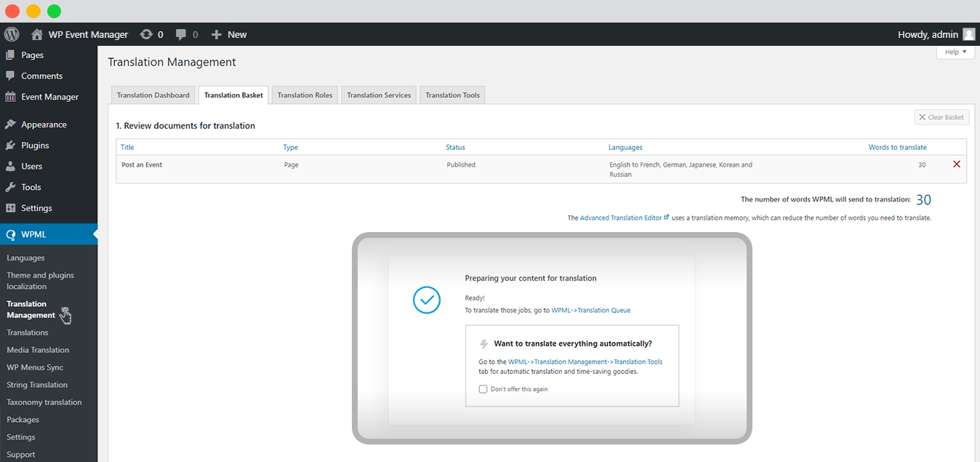Open the comments bubble in admin bar
980x462 pixels.
coord(182,34)
